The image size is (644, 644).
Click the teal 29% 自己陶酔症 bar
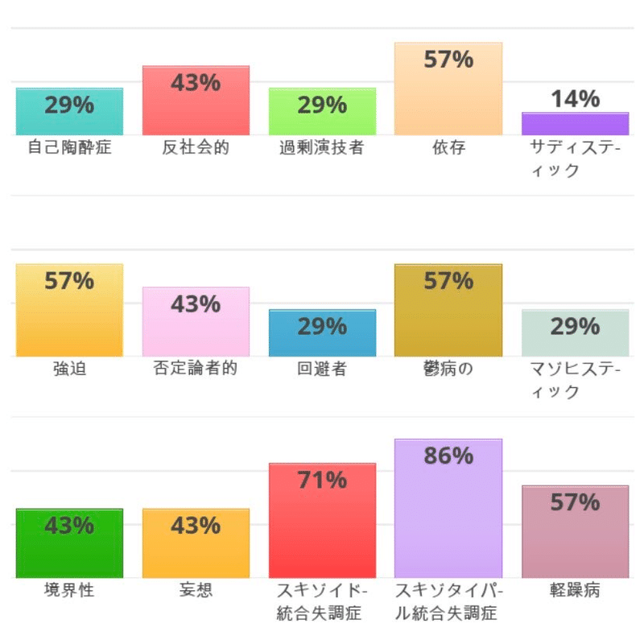click(69, 111)
